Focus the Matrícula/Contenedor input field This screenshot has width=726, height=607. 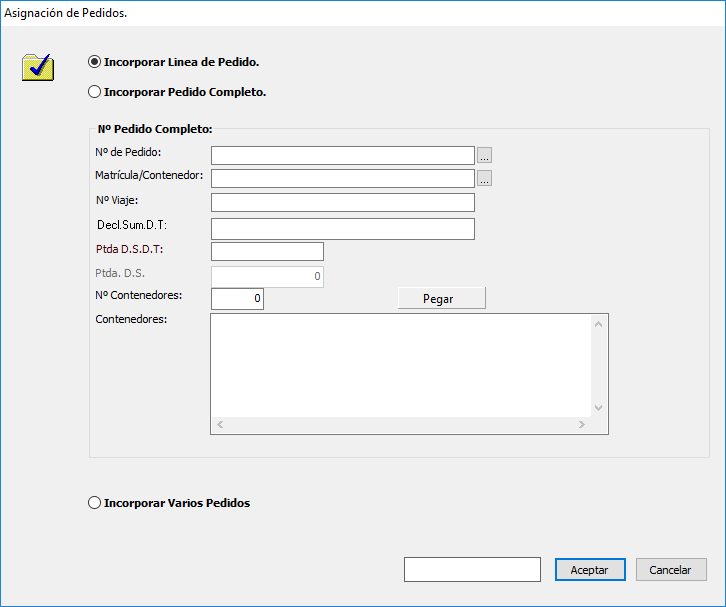point(342,178)
